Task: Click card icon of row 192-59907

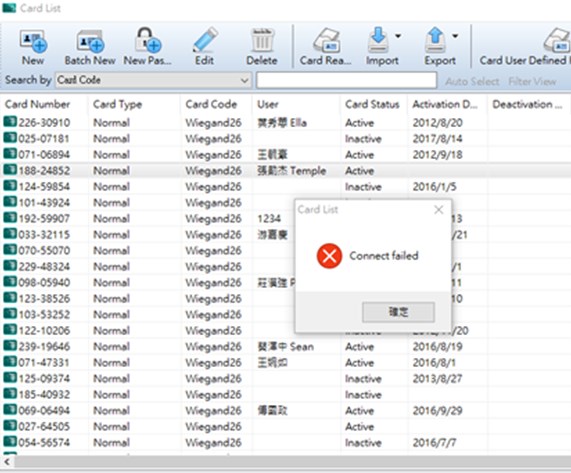Action: (10, 217)
